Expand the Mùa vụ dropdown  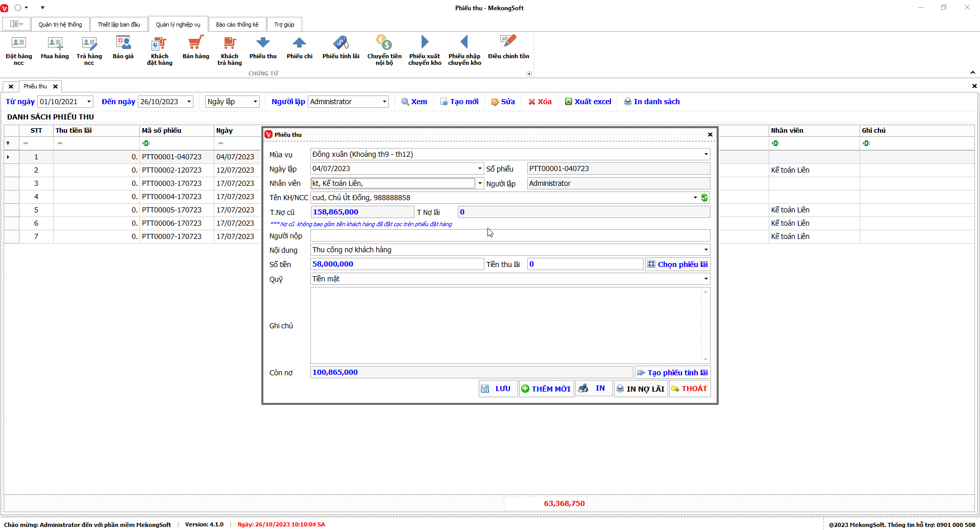(x=706, y=154)
